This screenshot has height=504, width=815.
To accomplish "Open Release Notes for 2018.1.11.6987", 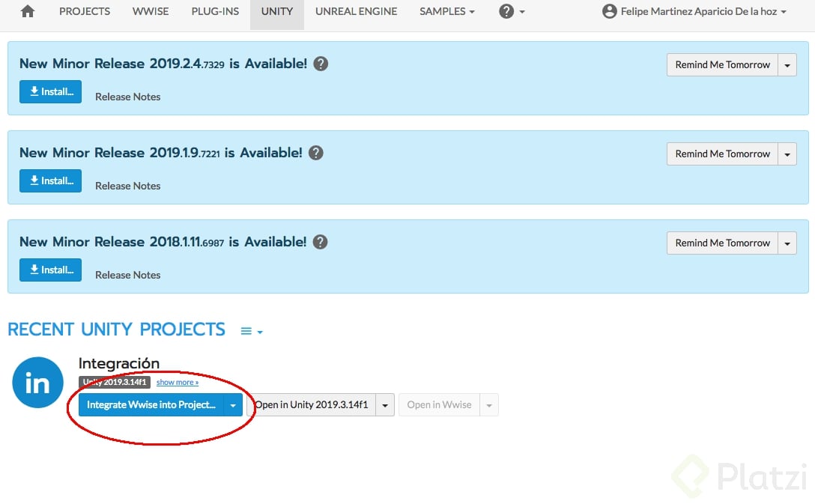I will tap(128, 275).
